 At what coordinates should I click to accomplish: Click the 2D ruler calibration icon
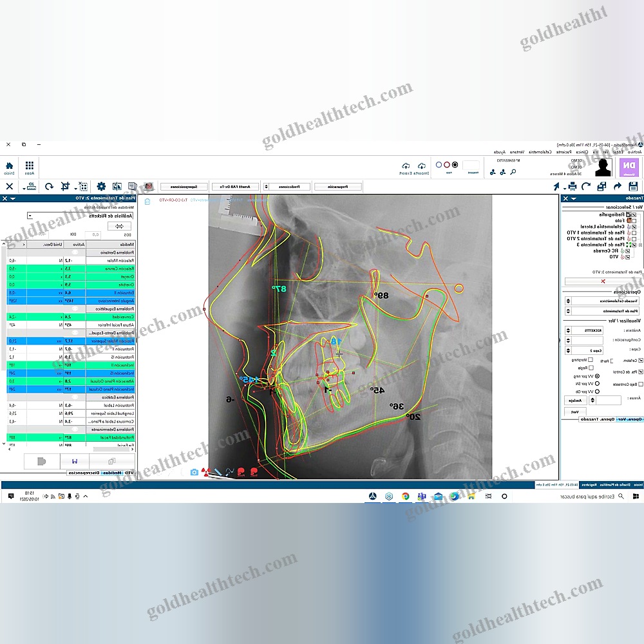tap(31, 187)
